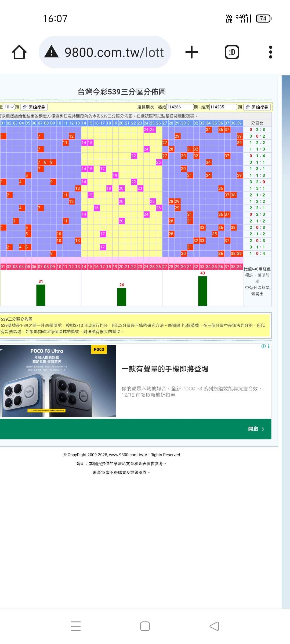Click 開始搜尋 beside the end period field
This screenshot has height=644, width=290.
[x=257, y=107]
